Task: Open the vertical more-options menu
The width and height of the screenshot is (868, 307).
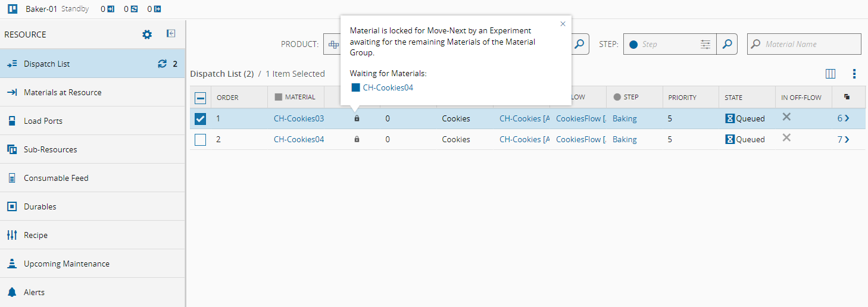Action: click(x=854, y=74)
